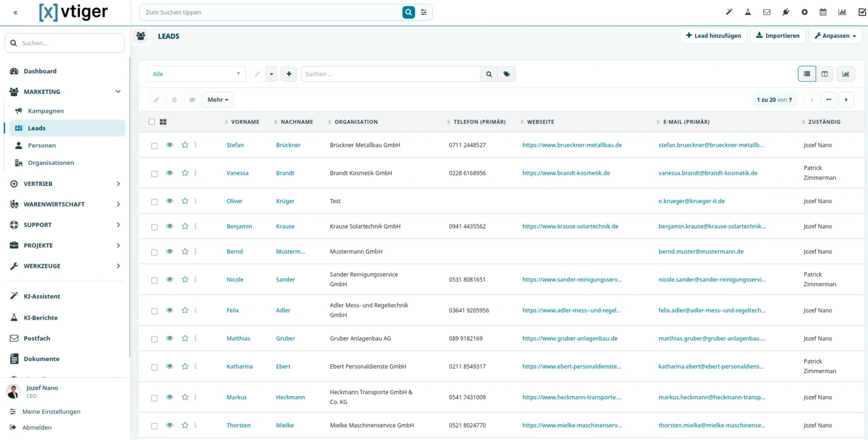The width and height of the screenshot is (868, 440).
Task: Click the list search magnifier button
Action: click(489, 74)
